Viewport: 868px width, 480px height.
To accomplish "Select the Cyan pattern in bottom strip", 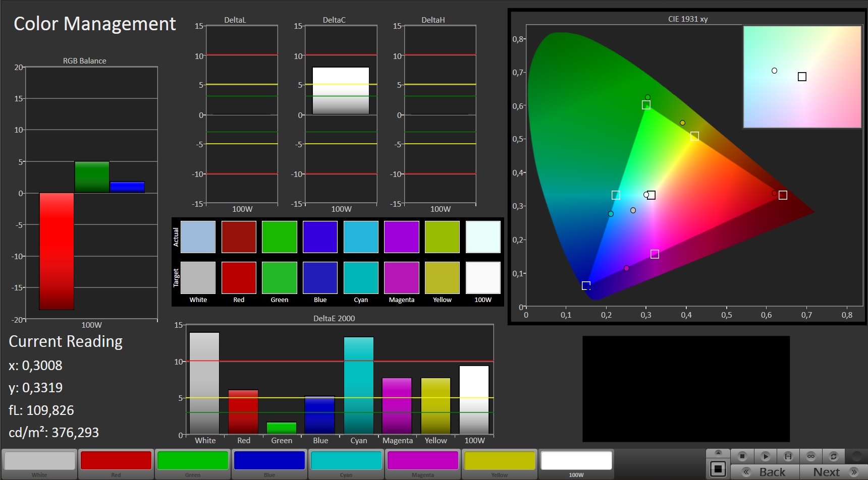I will pyautogui.click(x=346, y=464).
